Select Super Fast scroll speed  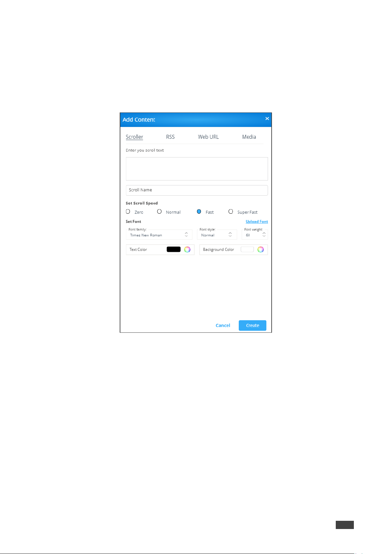(231, 212)
